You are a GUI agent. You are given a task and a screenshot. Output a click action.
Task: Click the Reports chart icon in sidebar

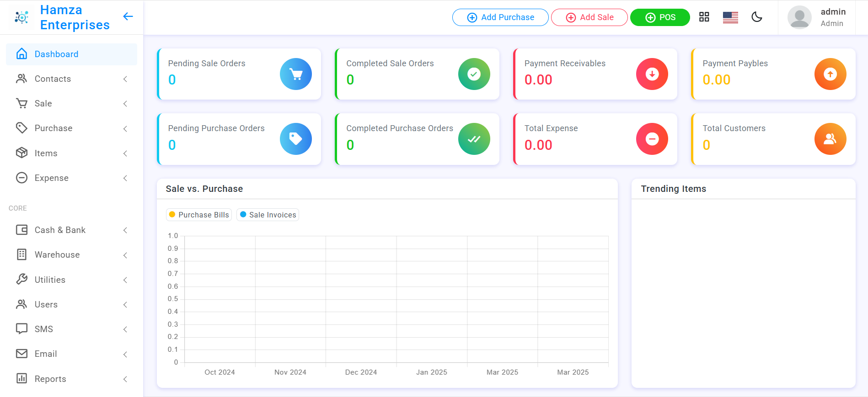click(21, 378)
